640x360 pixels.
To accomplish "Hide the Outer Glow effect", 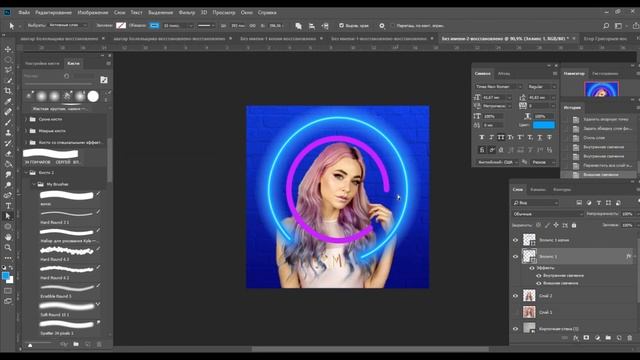I will pyautogui.click(x=539, y=283).
